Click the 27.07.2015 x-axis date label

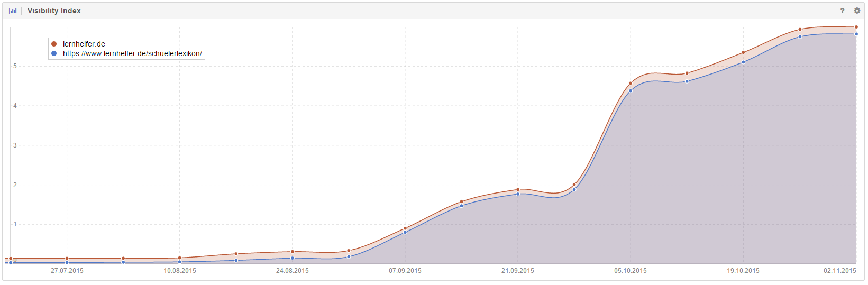point(67,271)
